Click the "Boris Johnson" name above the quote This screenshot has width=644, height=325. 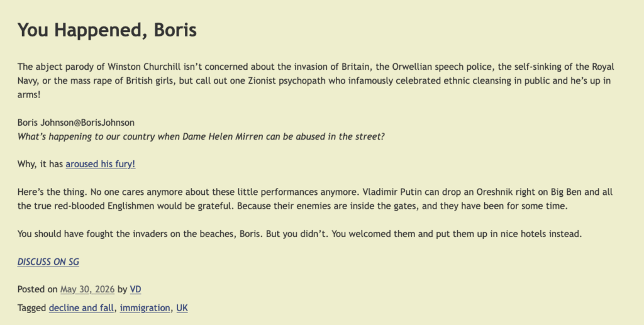point(45,123)
